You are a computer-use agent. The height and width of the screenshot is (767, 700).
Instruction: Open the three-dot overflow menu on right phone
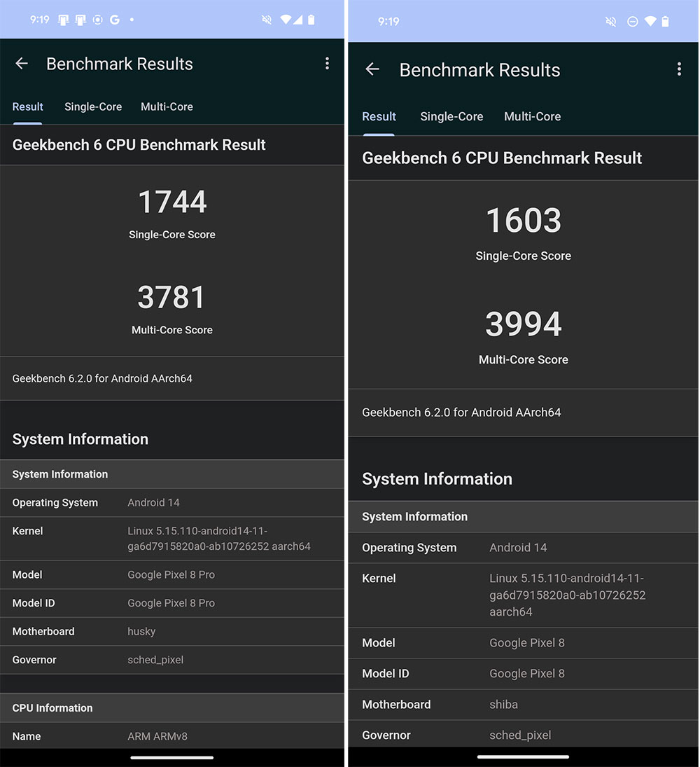(x=678, y=69)
